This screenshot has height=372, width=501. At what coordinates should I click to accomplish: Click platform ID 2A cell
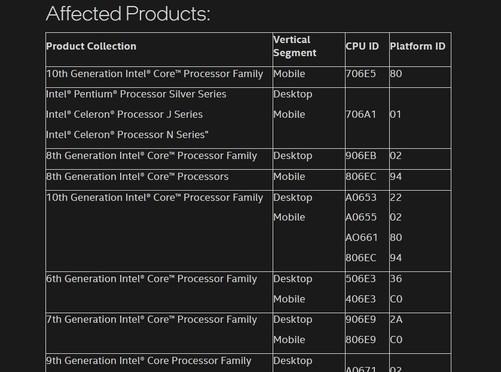396,319
